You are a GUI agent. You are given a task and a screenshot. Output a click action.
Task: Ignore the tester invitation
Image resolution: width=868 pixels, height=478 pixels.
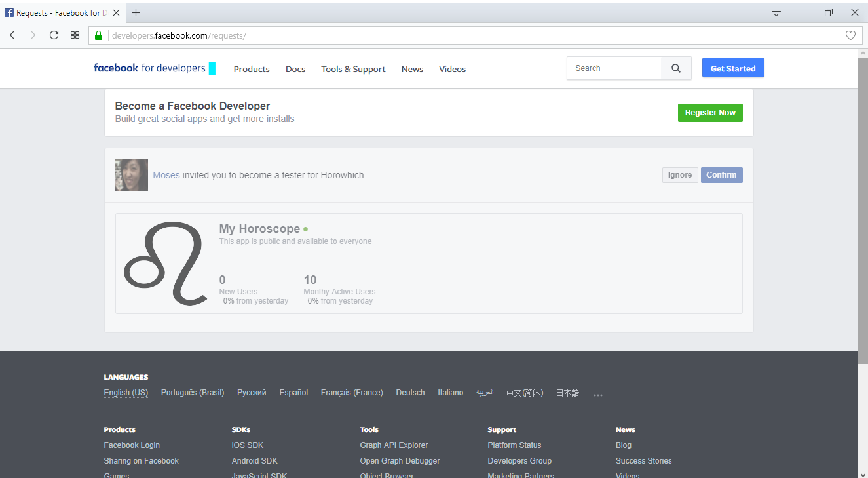point(680,175)
